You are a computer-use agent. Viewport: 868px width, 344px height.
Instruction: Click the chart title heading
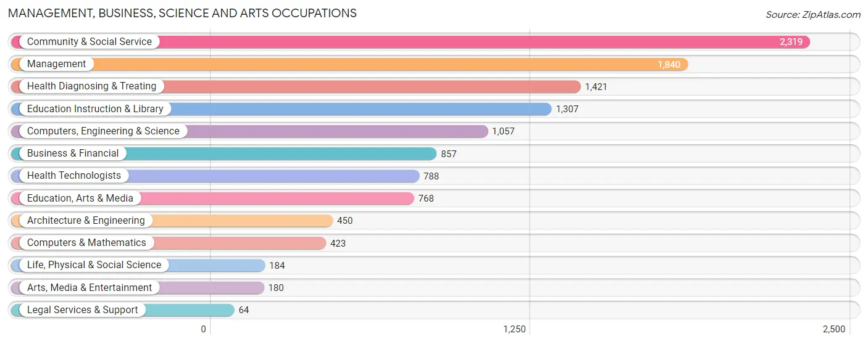click(183, 13)
